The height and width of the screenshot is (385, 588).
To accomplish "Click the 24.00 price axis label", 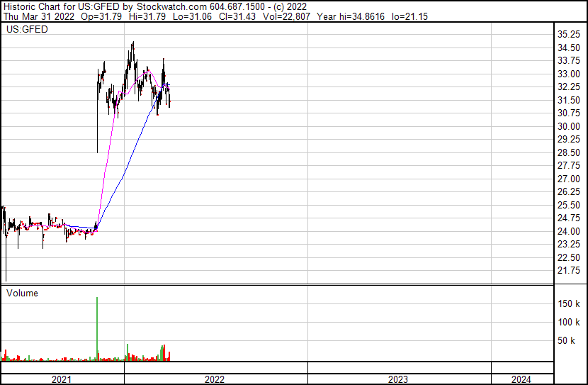I will tap(570, 231).
